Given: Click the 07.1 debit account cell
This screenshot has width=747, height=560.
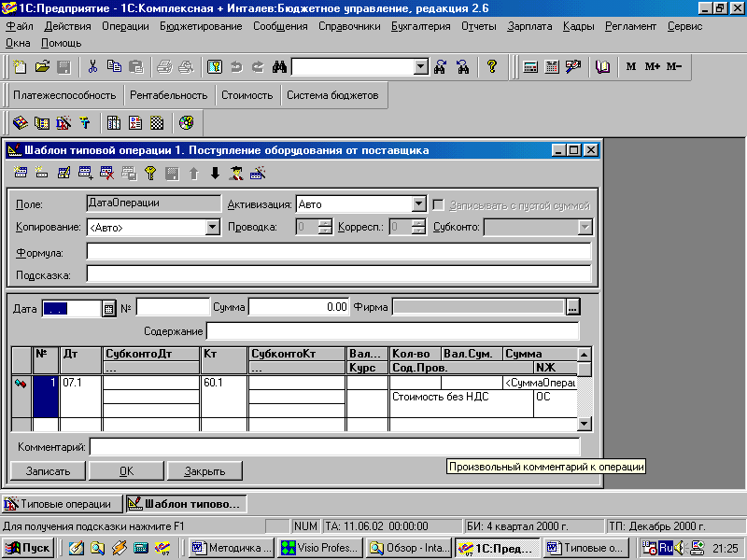Looking at the screenshot, I should (80, 396).
